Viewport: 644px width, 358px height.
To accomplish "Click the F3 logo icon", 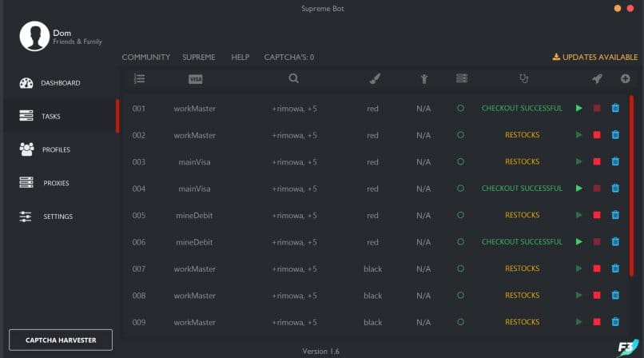I will click(x=628, y=348).
